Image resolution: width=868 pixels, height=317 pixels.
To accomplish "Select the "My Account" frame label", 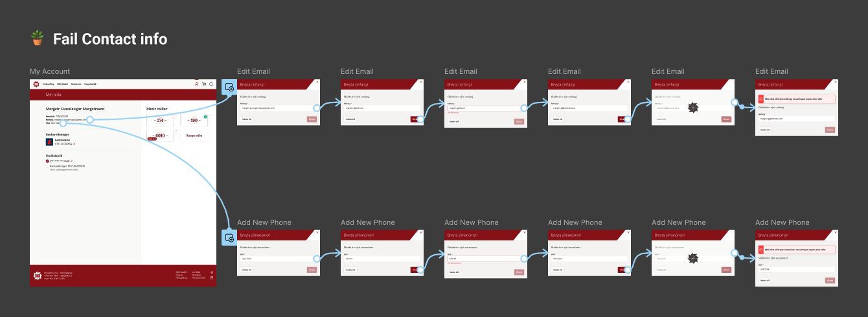I will 50,71.
